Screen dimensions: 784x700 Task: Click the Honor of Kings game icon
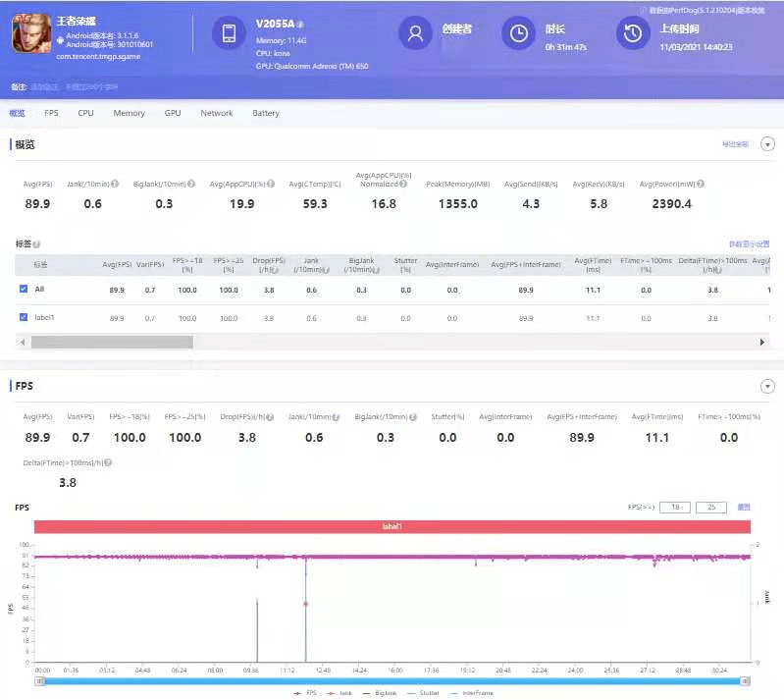31,33
